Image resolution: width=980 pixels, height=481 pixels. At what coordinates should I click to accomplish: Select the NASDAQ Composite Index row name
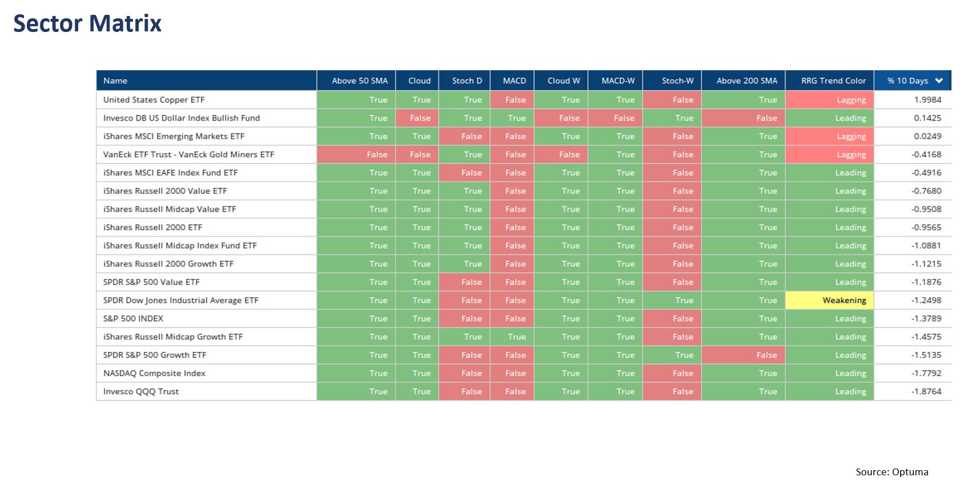point(154,374)
